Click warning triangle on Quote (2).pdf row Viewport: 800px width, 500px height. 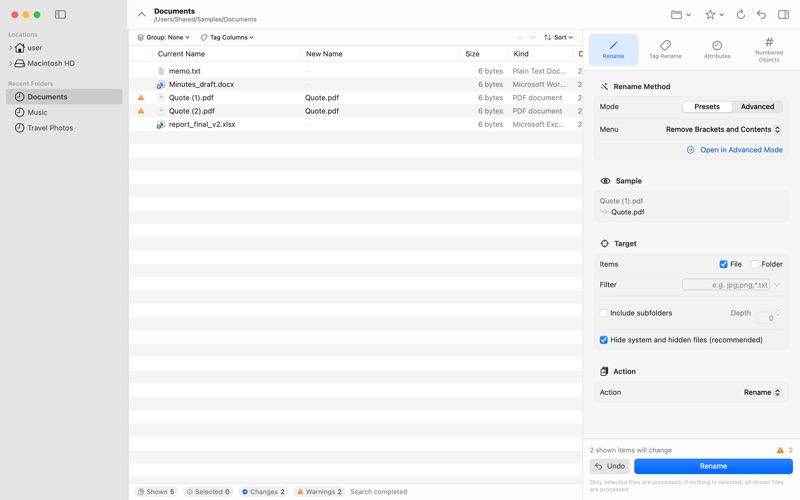(141, 111)
